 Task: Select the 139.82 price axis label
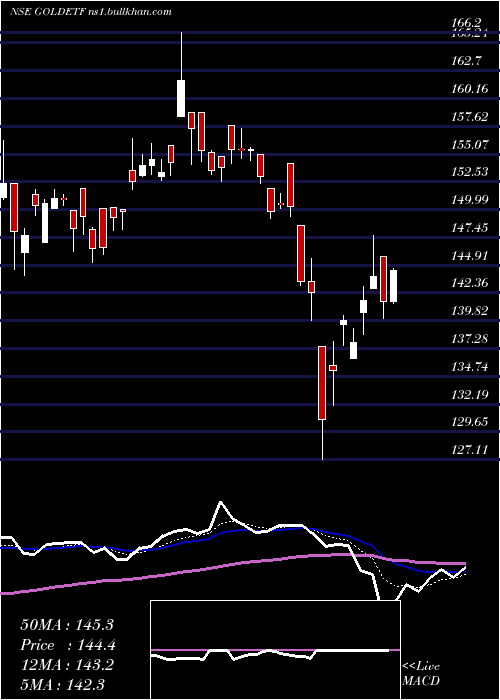coord(470,311)
